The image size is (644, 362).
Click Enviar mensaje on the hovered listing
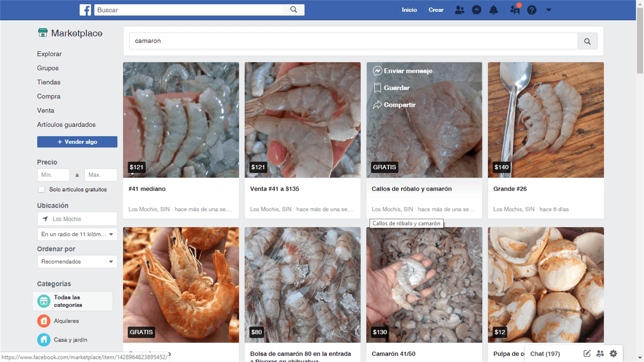(x=408, y=71)
